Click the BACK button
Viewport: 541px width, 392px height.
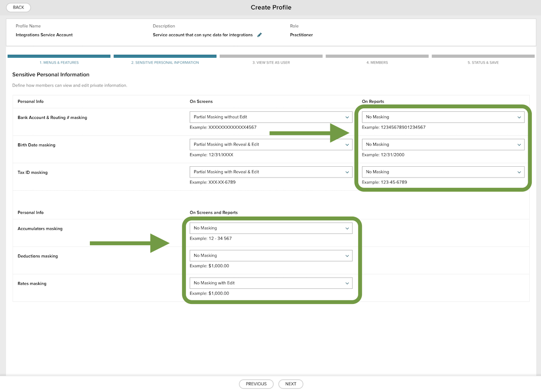(18, 8)
